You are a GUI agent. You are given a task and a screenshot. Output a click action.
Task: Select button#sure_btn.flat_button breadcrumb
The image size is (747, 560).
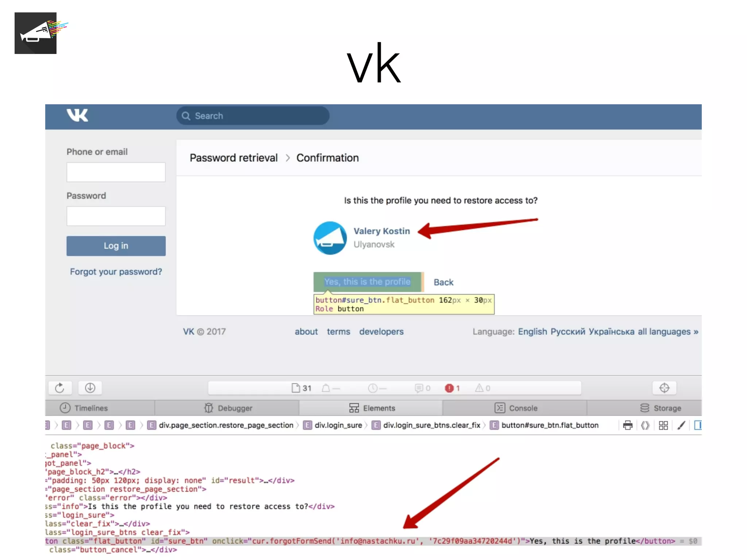(x=544, y=425)
